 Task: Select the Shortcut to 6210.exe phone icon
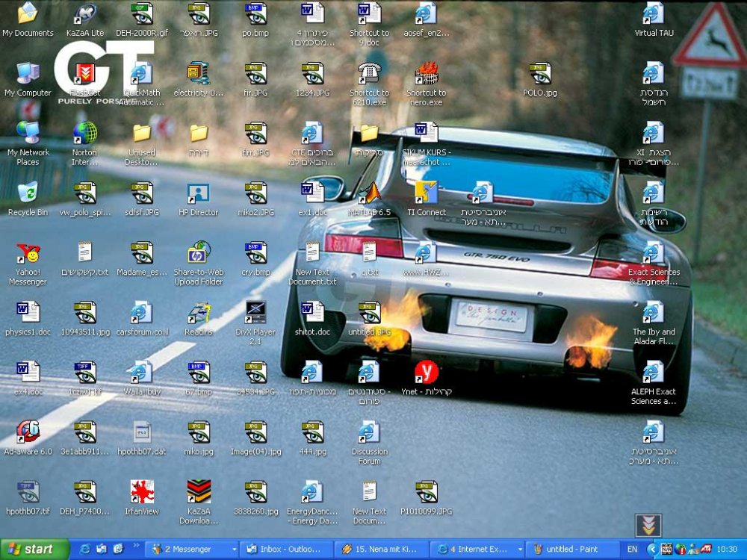click(369, 73)
